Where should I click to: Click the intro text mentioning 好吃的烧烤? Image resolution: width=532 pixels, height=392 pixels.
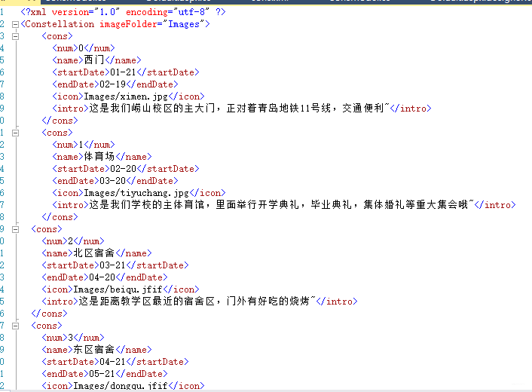click(x=197, y=302)
